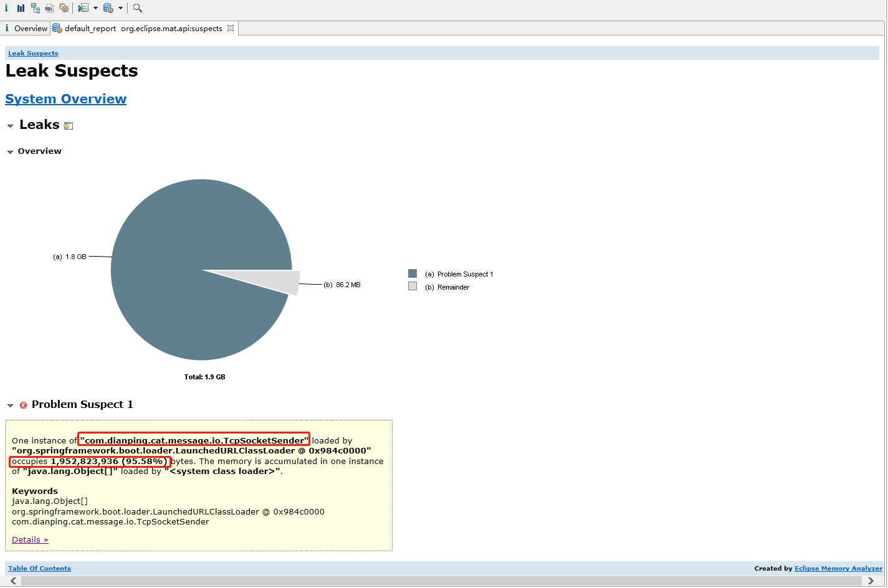Open the Thread Overview gears icon
Viewport: 888px width, 588px height.
[x=64, y=8]
